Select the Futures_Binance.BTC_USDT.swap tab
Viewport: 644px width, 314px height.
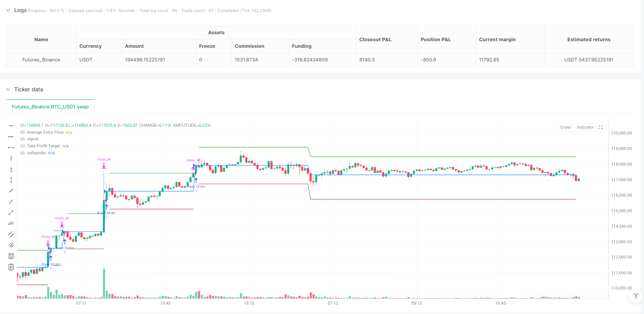click(x=50, y=107)
